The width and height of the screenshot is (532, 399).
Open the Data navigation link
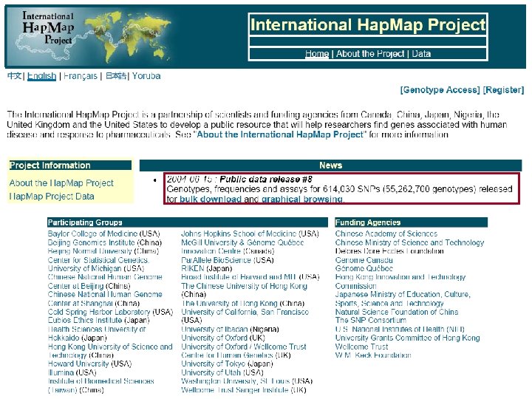[421, 54]
